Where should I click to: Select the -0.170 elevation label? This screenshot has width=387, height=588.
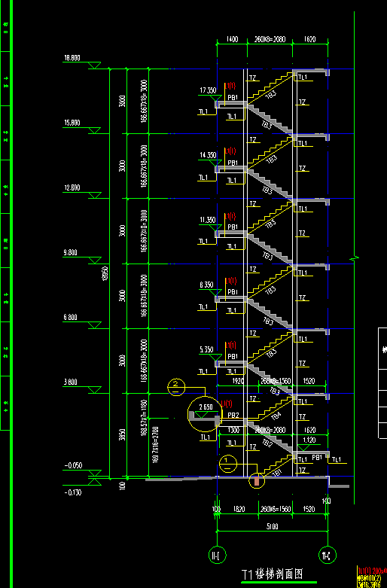coord(73,492)
